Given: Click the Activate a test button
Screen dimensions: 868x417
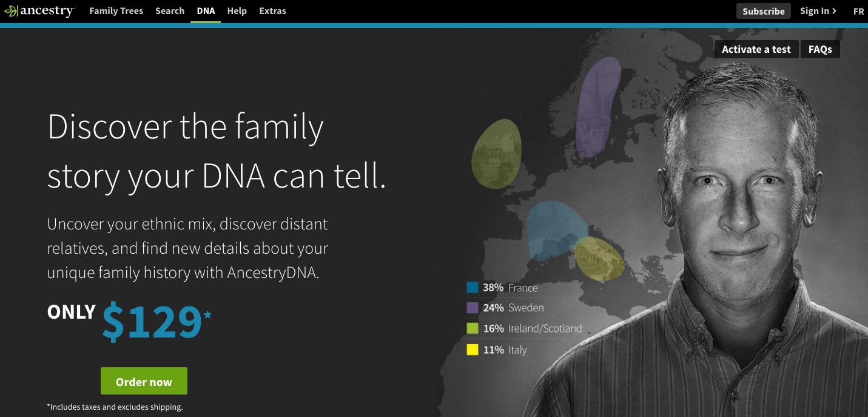Looking at the screenshot, I should coord(756,50).
